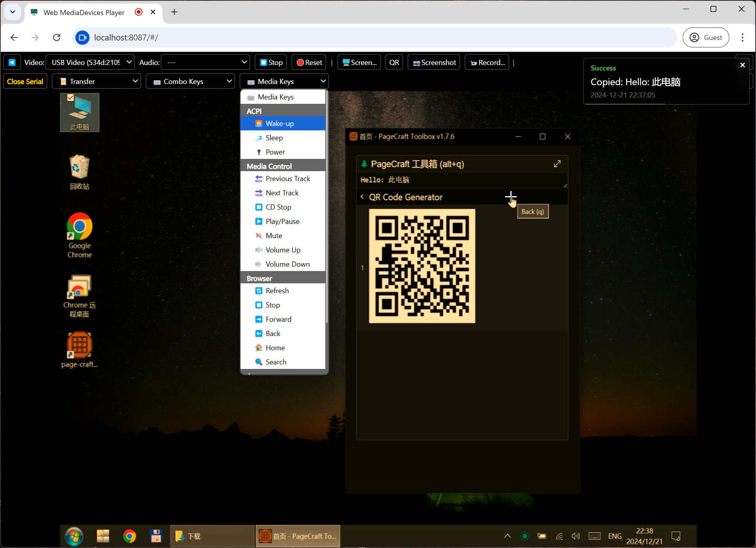
Task: Click Windows Start orb on taskbar
Action: click(x=74, y=536)
